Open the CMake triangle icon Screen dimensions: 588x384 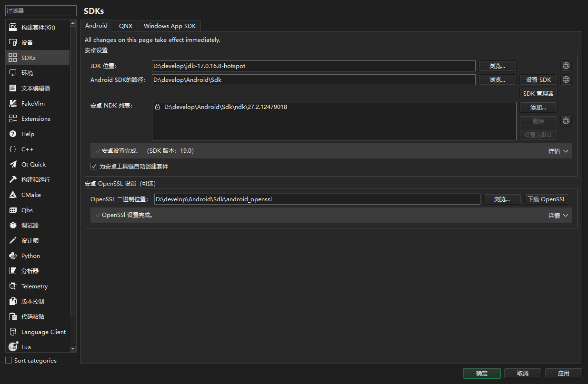coord(13,195)
